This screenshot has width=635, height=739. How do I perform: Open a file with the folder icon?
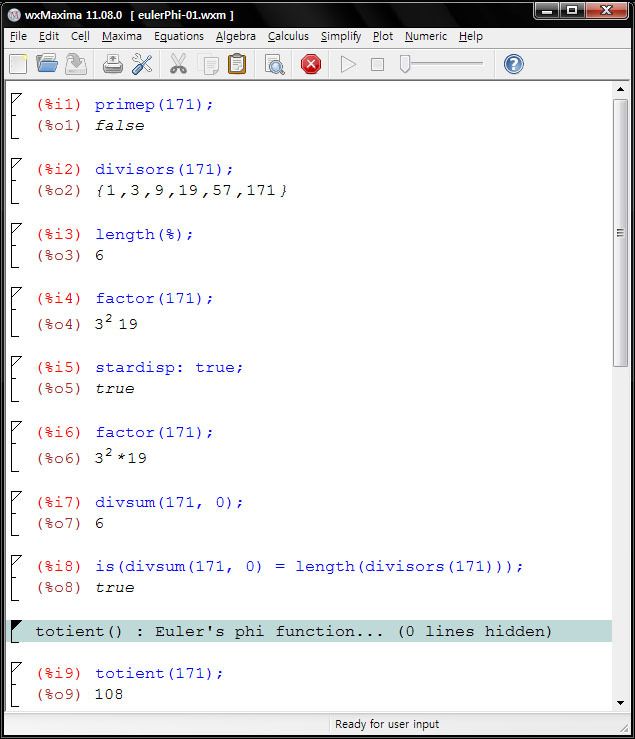tap(47, 64)
